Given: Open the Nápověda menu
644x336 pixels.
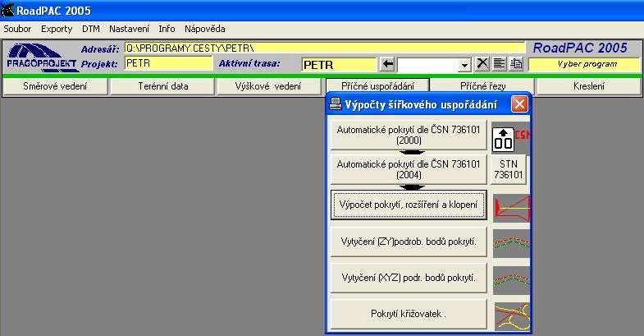Looking at the screenshot, I should [204, 29].
